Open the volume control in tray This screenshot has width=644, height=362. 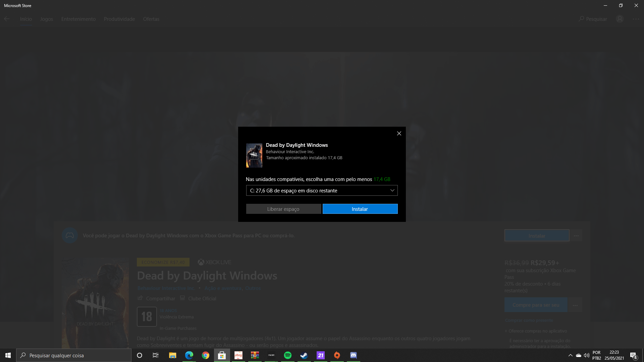[586, 355]
